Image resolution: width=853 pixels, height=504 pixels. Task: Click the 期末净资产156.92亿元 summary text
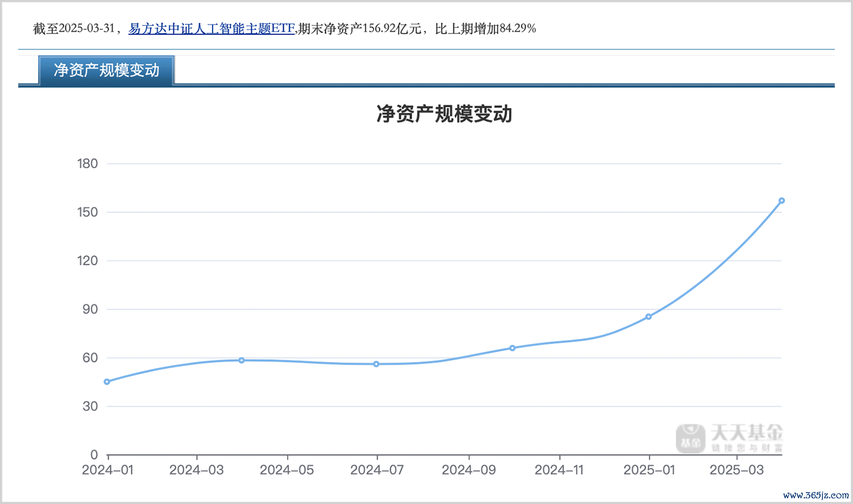point(359,28)
